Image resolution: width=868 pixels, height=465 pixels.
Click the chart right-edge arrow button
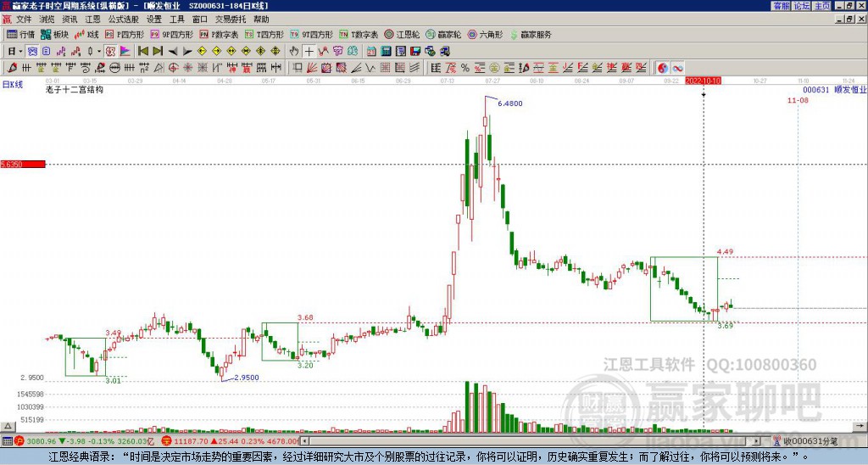pyautogui.click(x=860, y=426)
